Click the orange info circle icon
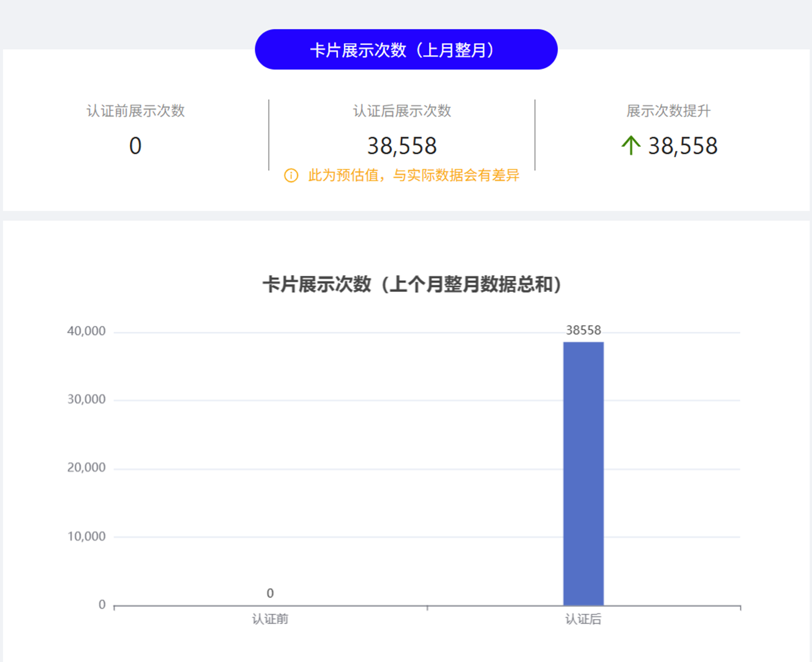 291,176
